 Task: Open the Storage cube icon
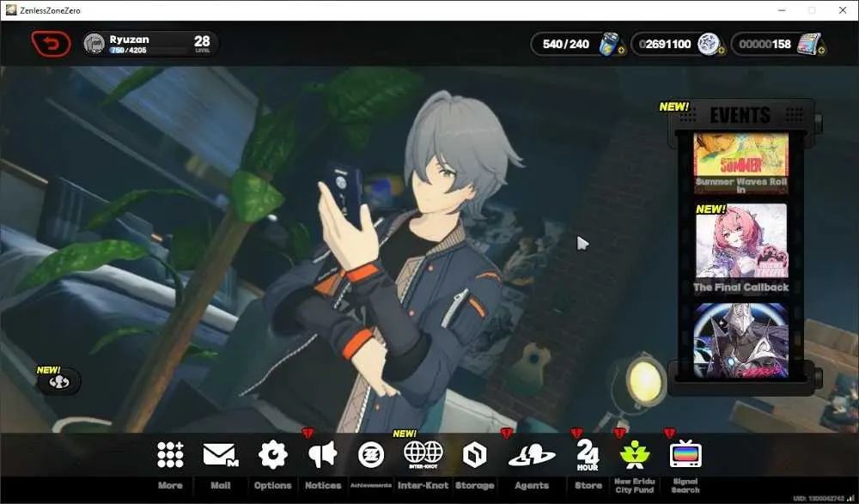click(474, 455)
